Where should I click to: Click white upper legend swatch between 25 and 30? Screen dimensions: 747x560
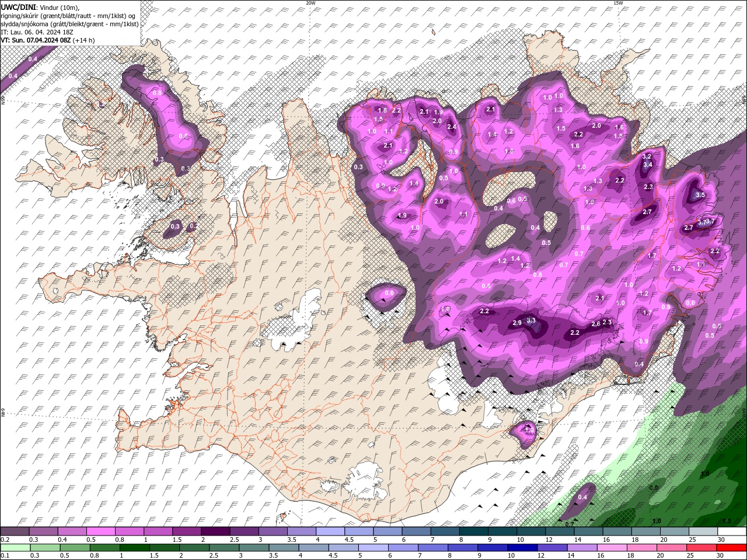[x=703, y=531]
